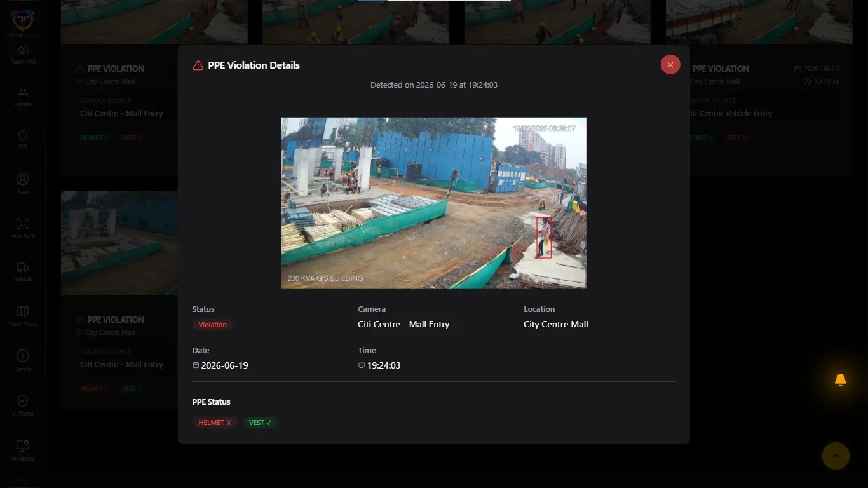Open the Face recognition section
This screenshot has width=868, height=488.
point(23,179)
